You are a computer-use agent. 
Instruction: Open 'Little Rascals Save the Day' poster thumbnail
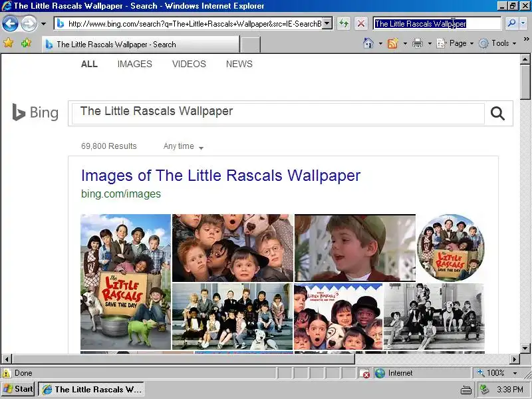[x=126, y=281]
